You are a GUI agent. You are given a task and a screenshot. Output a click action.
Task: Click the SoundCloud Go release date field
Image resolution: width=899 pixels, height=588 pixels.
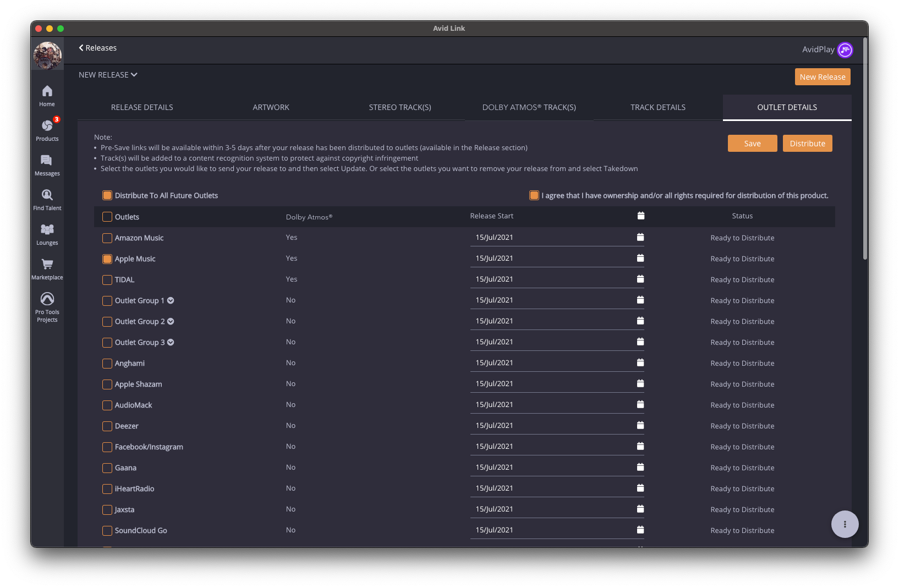(557, 530)
